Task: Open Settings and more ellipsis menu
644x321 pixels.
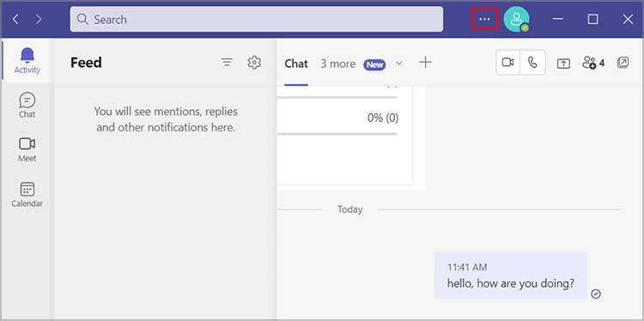Action: tap(484, 19)
